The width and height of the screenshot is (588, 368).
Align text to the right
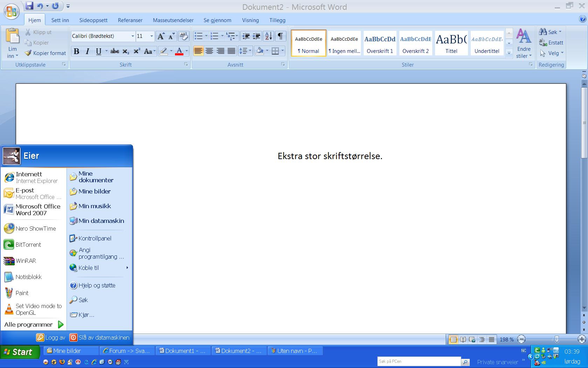(220, 51)
